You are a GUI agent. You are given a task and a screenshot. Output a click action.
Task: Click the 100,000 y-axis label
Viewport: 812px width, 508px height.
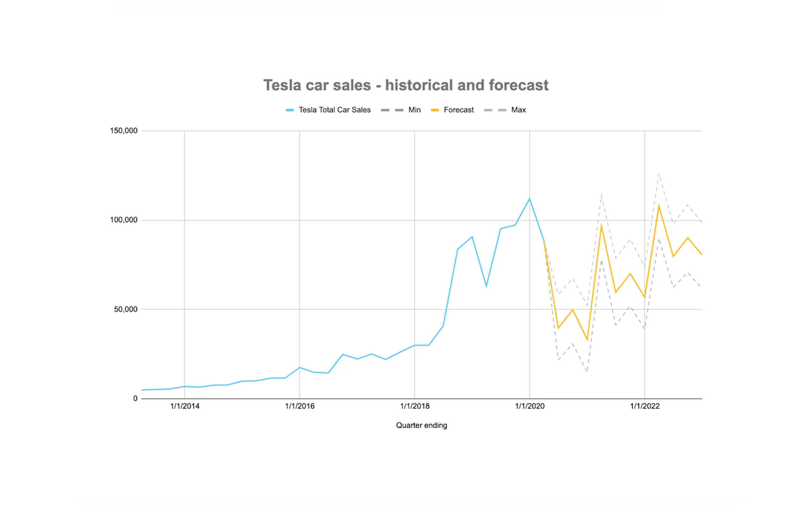pyautogui.click(x=123, y=220)
